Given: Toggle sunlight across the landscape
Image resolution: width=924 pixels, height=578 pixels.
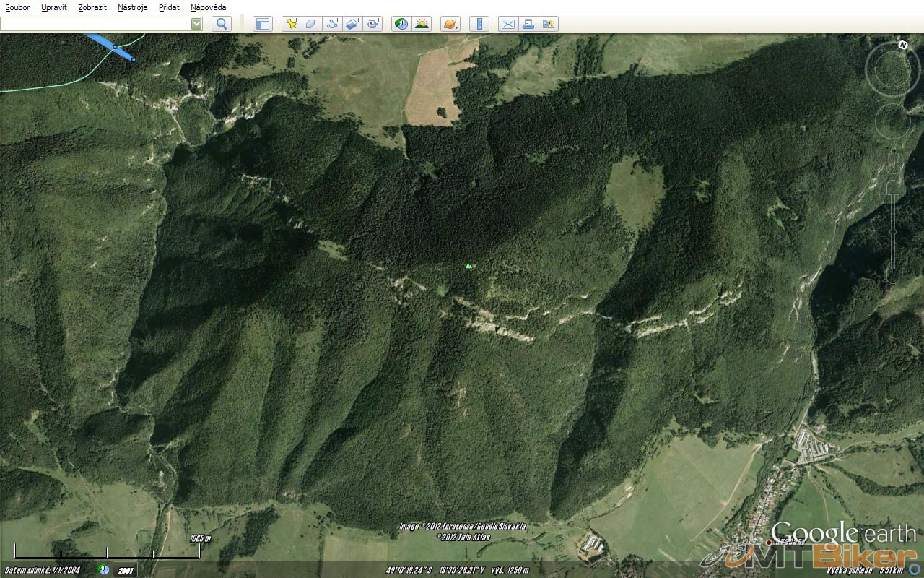Looking at the screenshot, I should click(x=422, y=24).
